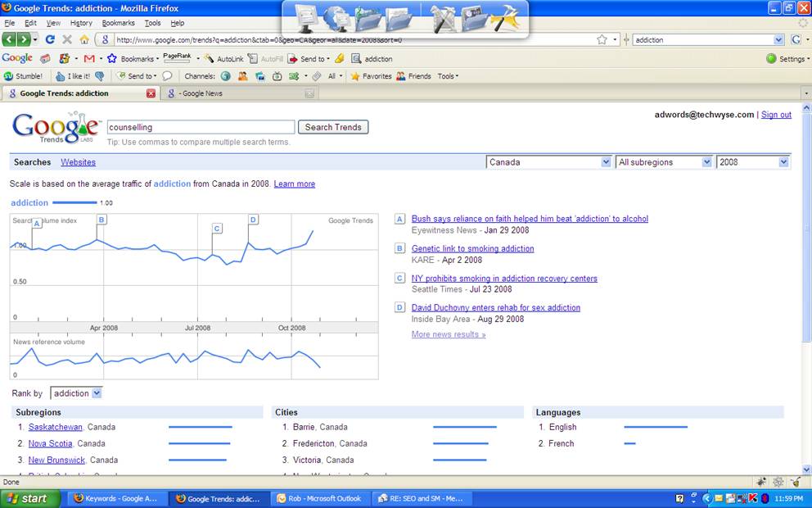Open the tab list dropdown arrow
The height and width of the screenshot is (508, 812).
805,94
